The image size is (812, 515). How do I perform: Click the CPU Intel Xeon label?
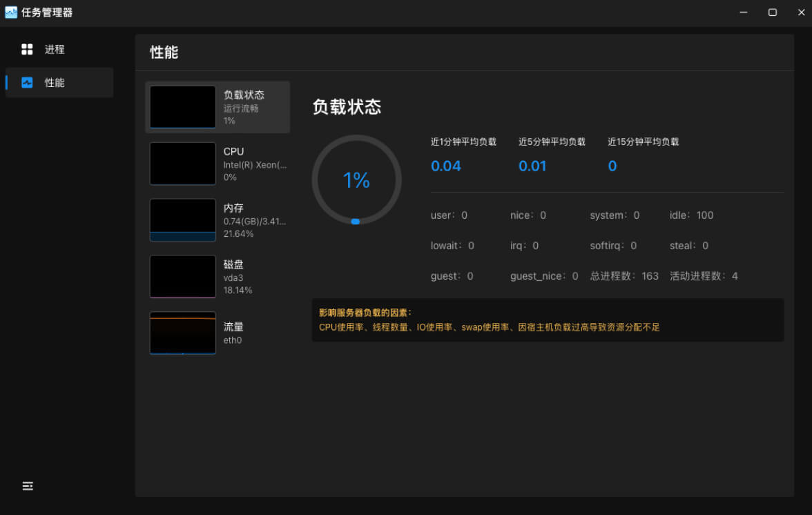click(254, 164)
